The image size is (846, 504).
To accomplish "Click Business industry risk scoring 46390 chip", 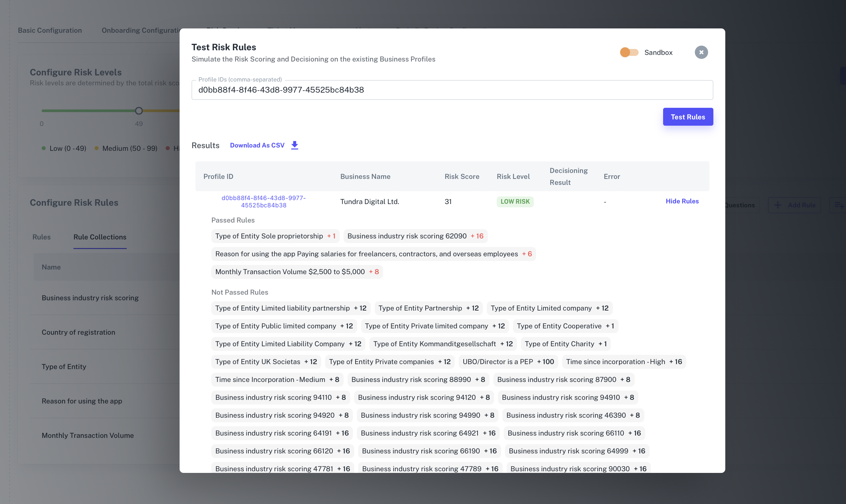I will pos(573,416).
